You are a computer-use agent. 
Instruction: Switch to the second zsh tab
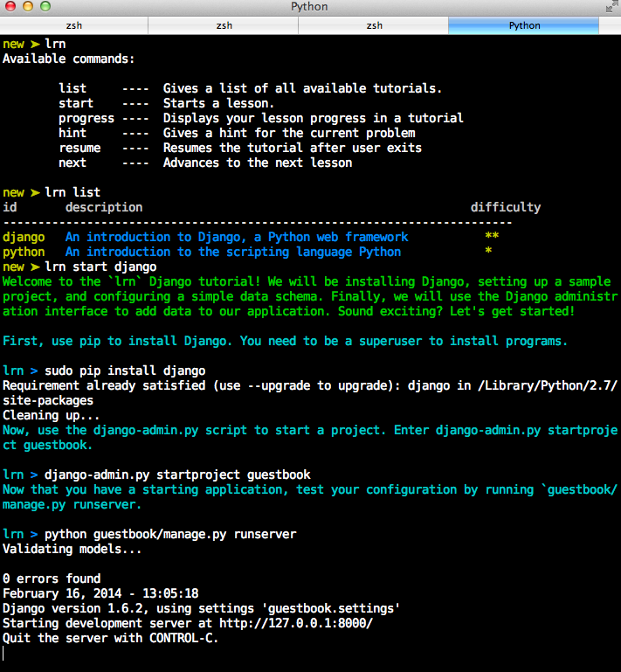[x=224, y=25]
